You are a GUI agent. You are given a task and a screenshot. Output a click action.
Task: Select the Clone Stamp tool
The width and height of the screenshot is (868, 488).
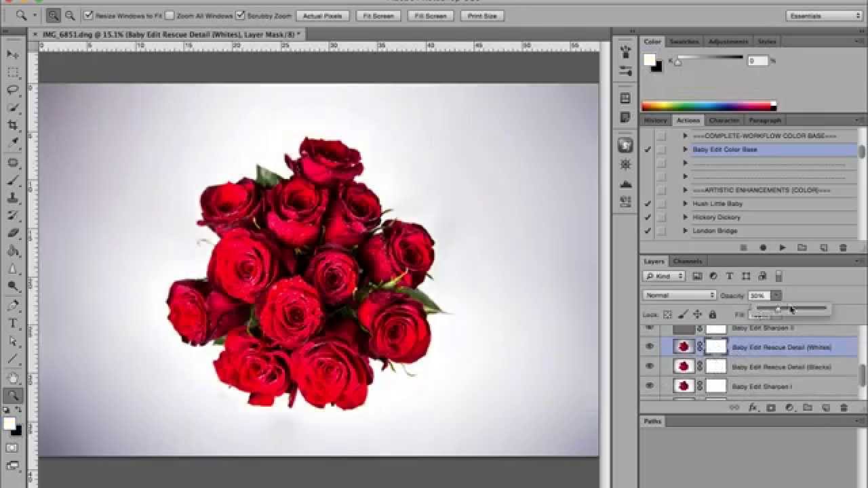(x=13, y=198)
